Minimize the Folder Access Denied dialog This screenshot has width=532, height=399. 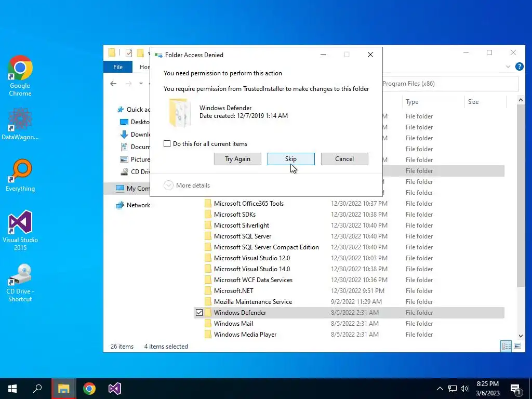[323, 55]
